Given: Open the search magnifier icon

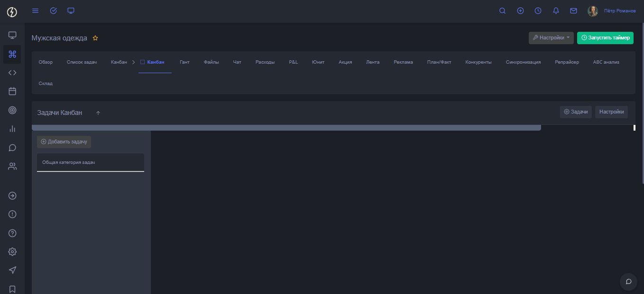Looking at the screenshot, I should (x=503, y=10).
